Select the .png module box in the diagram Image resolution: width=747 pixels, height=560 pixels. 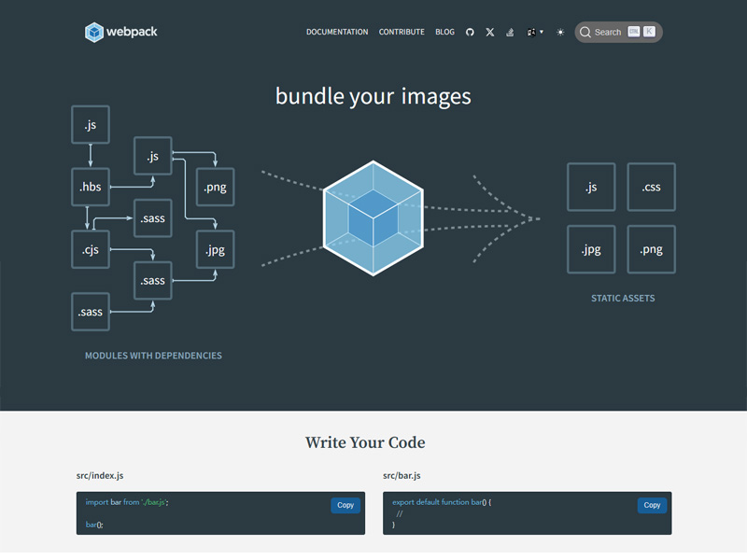tap(215, 187)
